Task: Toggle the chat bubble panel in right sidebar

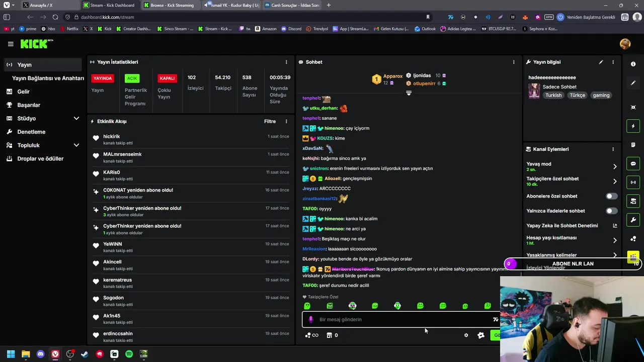Action: 633,163
